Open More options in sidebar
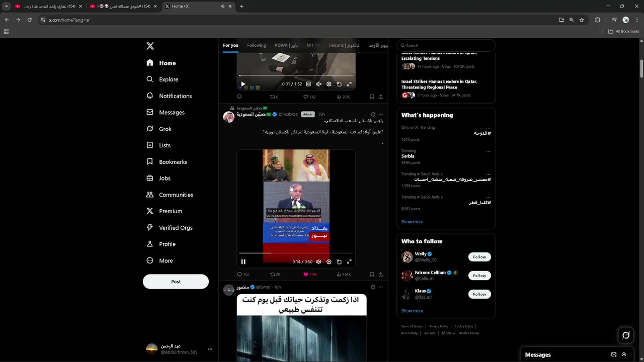 click(159, 260)
